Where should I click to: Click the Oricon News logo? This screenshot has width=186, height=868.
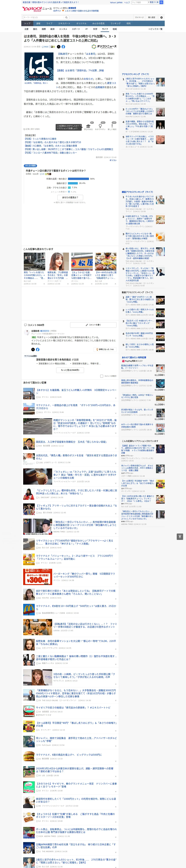pos(104,47)
